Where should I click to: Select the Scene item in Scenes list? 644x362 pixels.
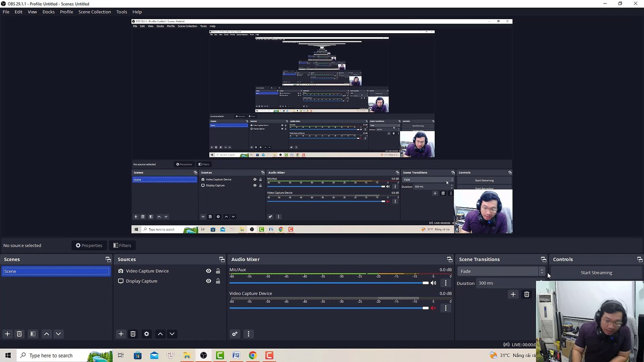(55, 271)
